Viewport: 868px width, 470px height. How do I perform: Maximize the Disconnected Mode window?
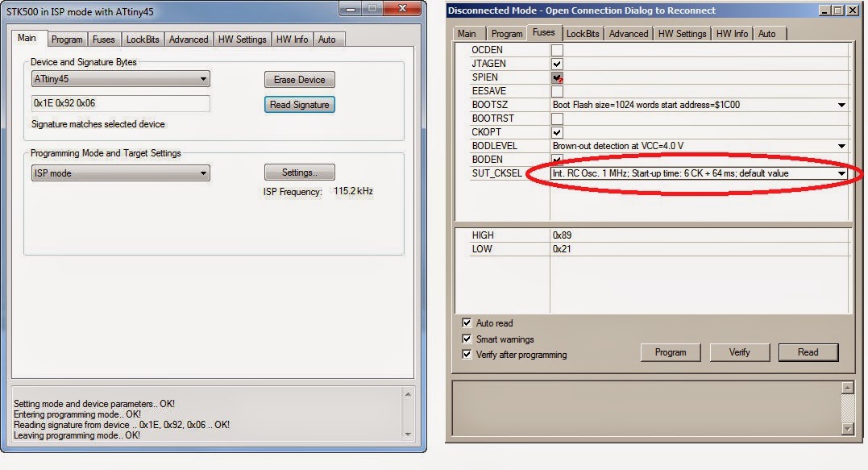[838, 10]
